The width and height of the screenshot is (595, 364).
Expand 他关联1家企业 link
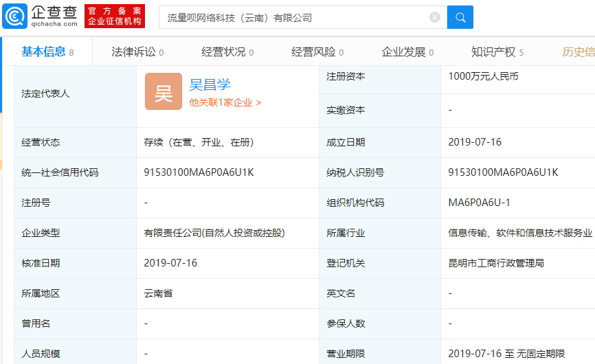click(x=225, y=102)
